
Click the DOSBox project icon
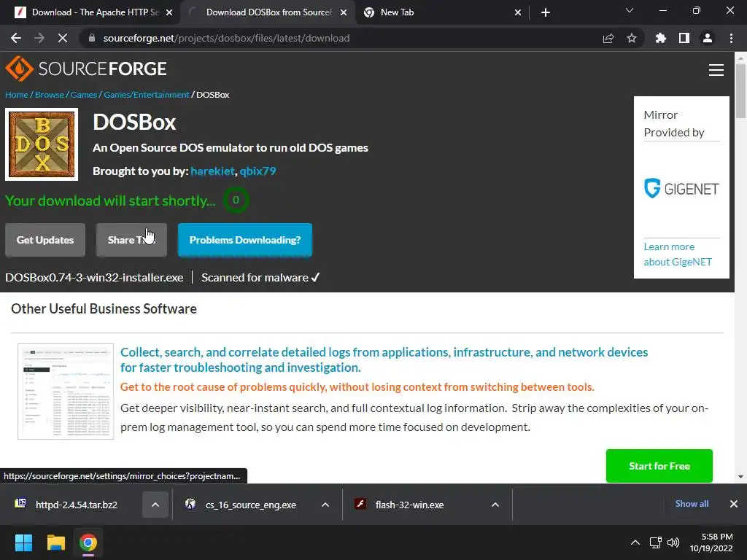click(42, 144)
